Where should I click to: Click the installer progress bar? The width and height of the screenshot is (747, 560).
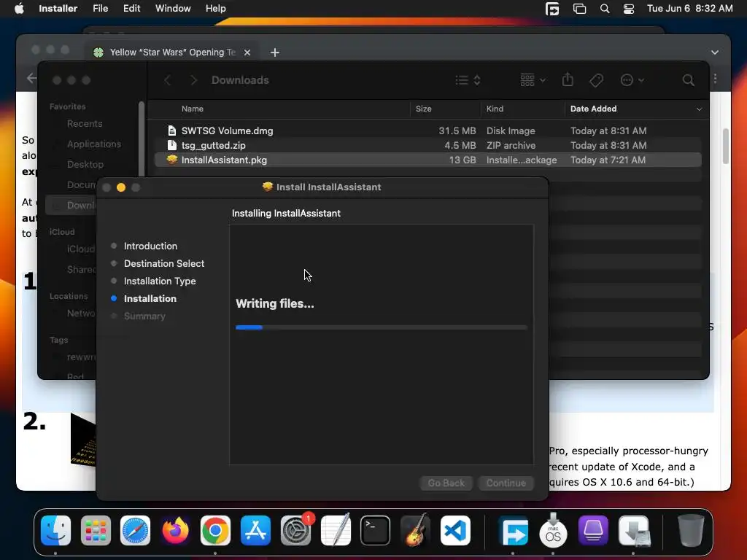coord(381,327)
